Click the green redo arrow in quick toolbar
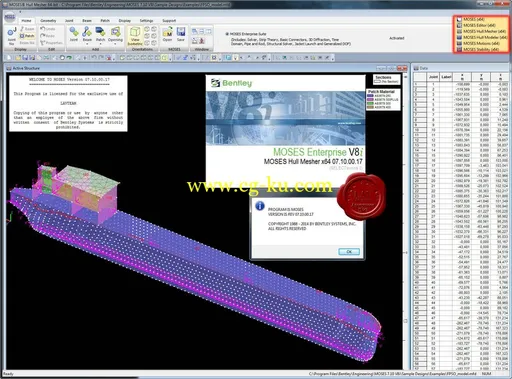The image size is (512, 379). point(69,58)
